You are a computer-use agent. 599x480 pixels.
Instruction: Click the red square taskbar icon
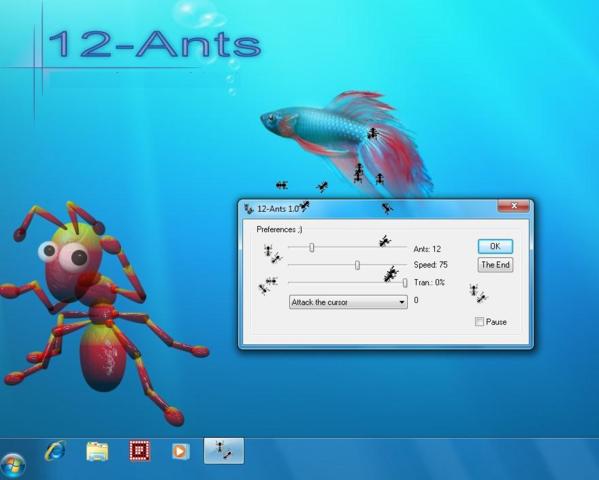tap(139, 451)
